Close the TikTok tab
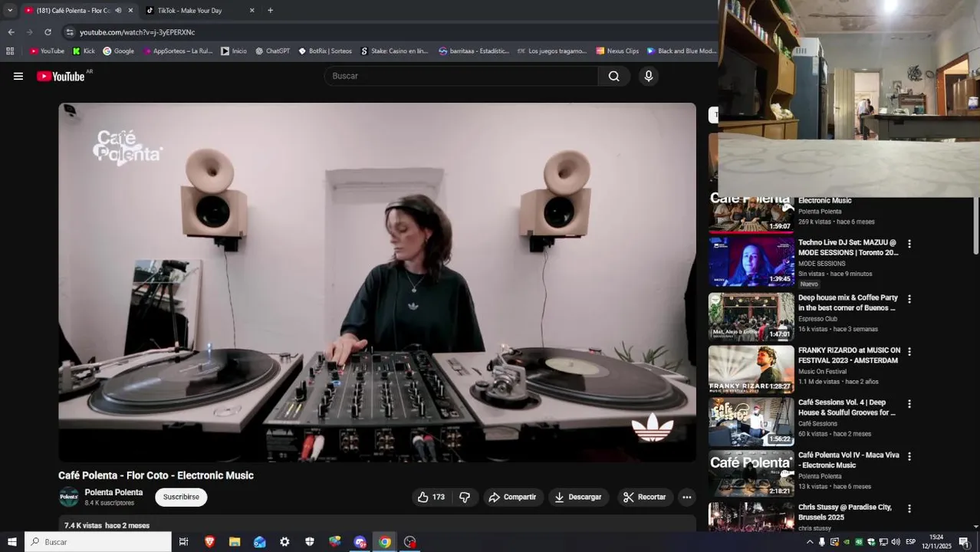980x552 pixels. click(252, 11)
